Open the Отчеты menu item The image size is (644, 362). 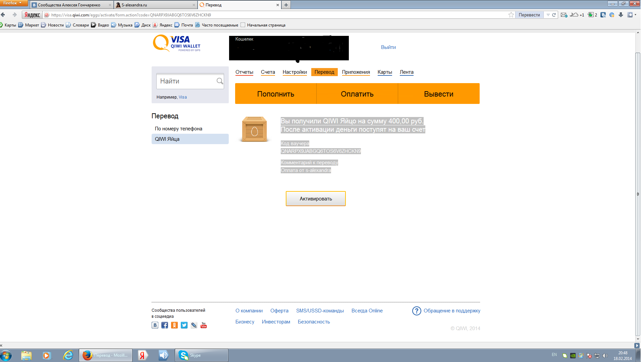click(244, 72)
